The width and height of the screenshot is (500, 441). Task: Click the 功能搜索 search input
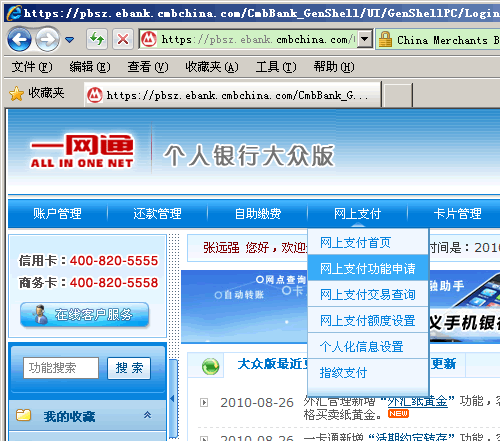61,368
